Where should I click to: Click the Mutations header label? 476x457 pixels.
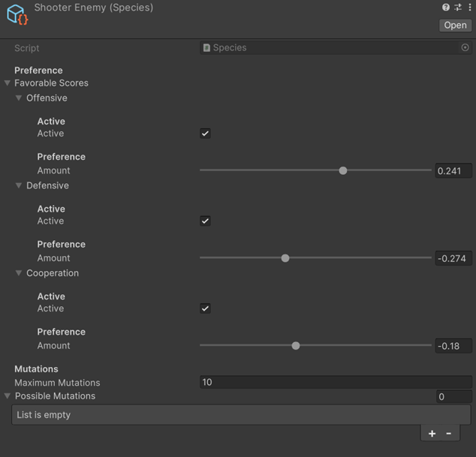(x=37, y=369)
